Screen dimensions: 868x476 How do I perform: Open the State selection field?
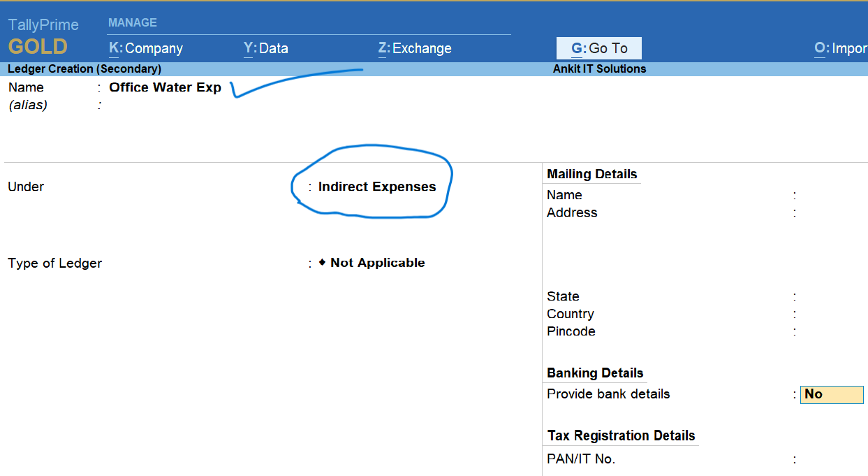(x=831, y=297)
